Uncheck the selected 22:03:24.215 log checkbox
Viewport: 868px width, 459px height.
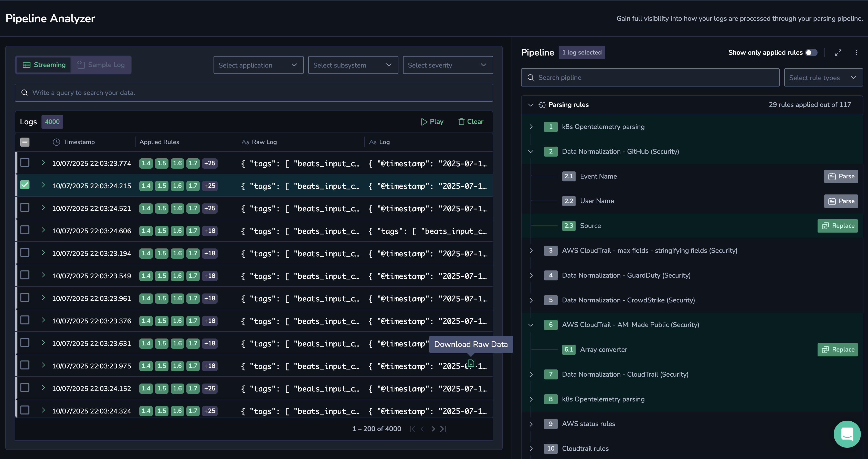click(25, 185)
